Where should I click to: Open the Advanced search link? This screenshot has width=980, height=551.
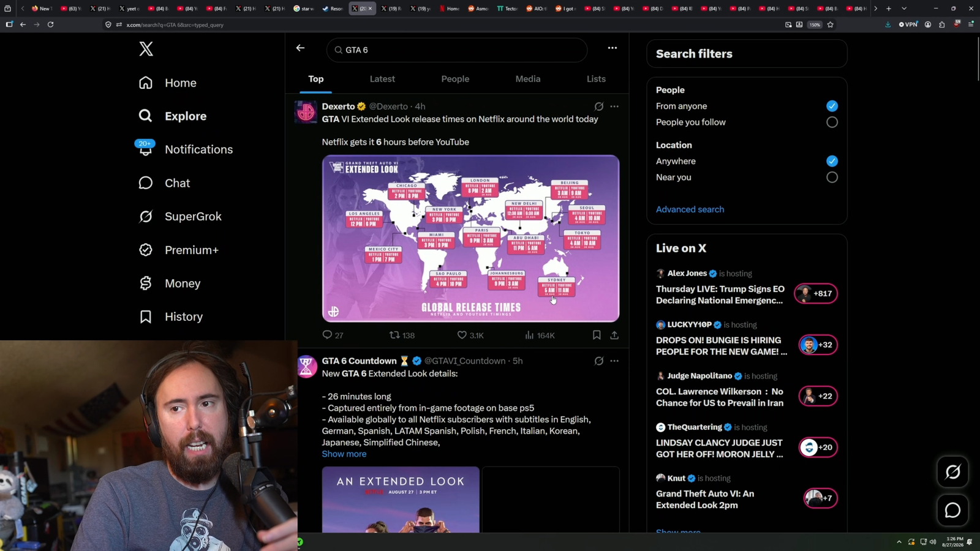point(690,209)
